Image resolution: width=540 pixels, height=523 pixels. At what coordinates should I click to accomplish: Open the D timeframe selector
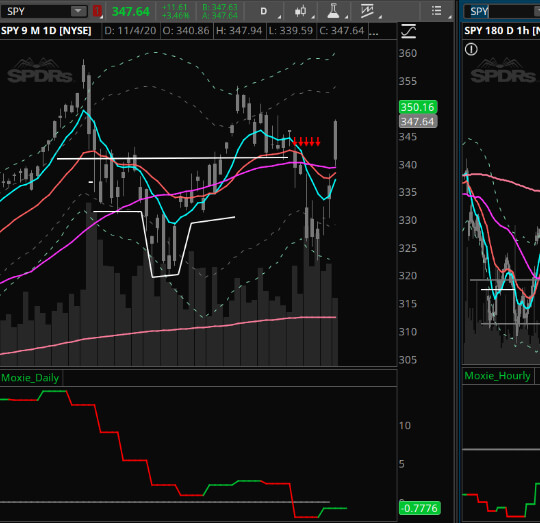click(x=264, y=11)
